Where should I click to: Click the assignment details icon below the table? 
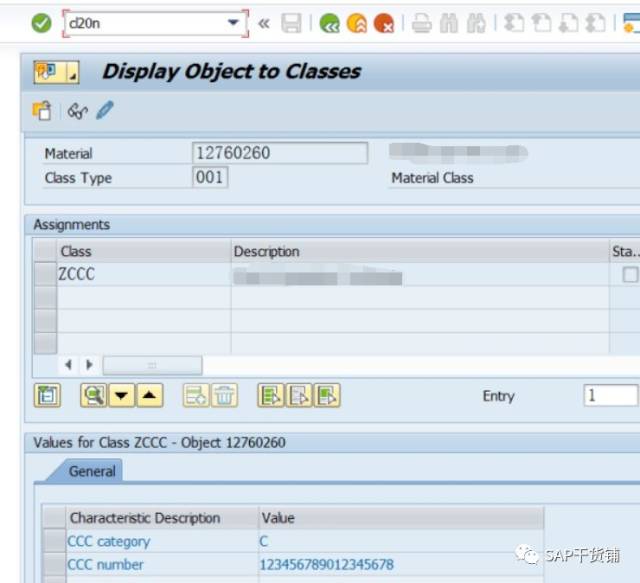[x=47, y=395]
